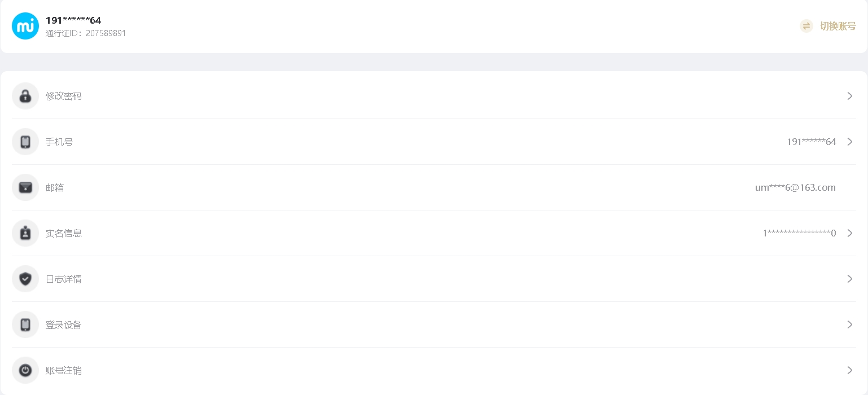Click the 切换账号 switch account link

point(838,26)
